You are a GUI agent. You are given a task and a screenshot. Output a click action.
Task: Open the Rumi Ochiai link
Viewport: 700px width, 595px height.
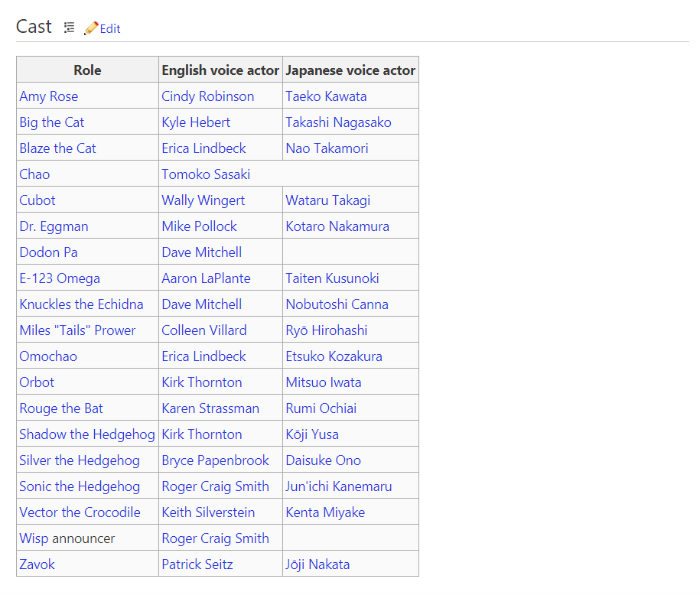click(321, 408)
